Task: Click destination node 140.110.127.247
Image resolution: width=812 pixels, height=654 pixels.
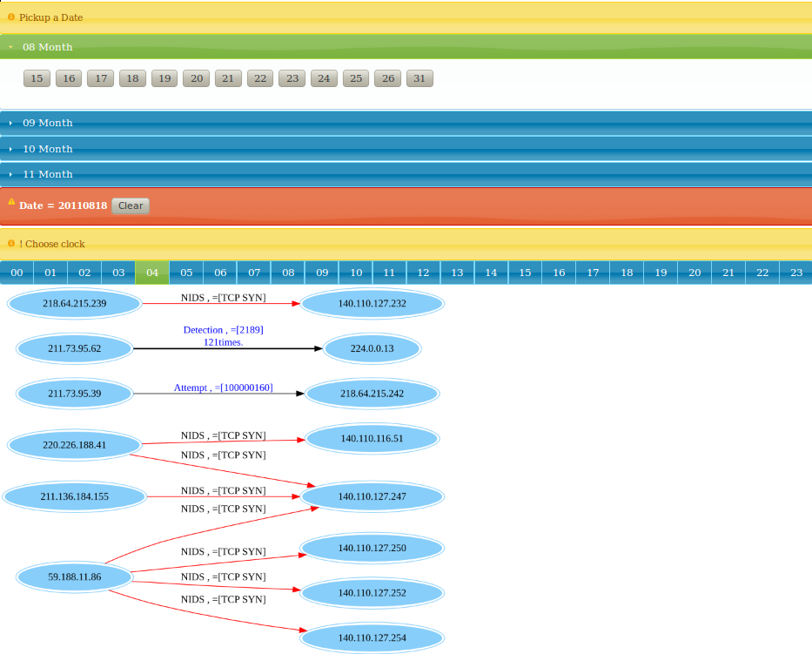Action: (372, 496)
